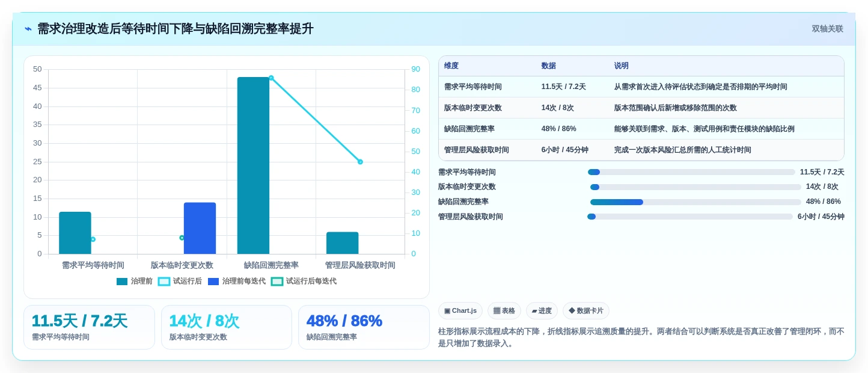868x373 pixels.
Task: Click the tall 缺陷回溯完整率 chart bar
Action: tap(253, 165)
